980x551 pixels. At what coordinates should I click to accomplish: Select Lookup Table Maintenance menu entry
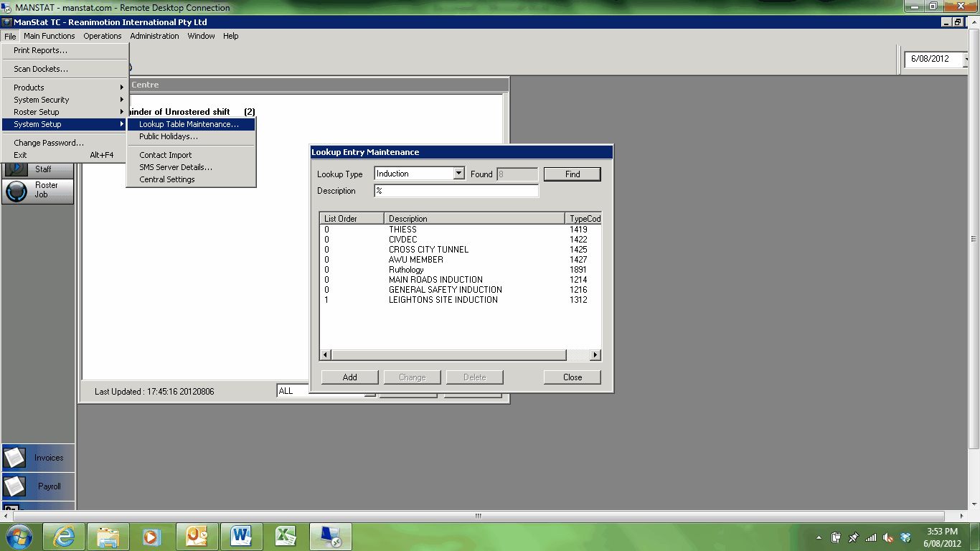tap(189, 124)
